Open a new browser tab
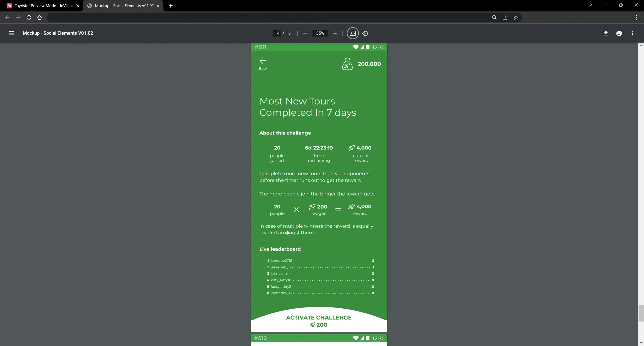The width and height of the screenshot is (644, 346). 171,6
